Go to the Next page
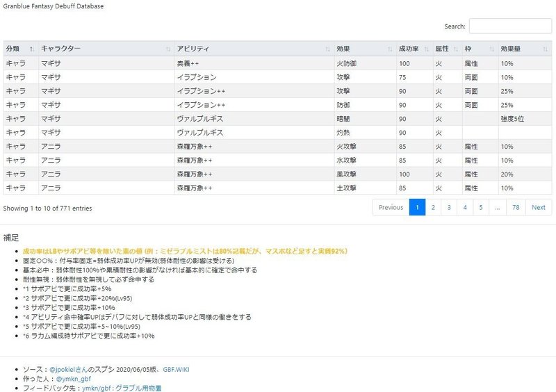 click(538, 208)
